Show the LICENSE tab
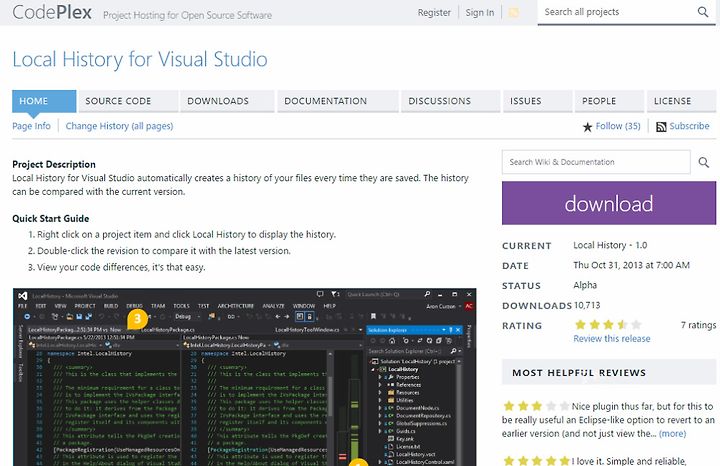This screenshot has height=466, width=720. pyautogui.click(x=681, y=101)
